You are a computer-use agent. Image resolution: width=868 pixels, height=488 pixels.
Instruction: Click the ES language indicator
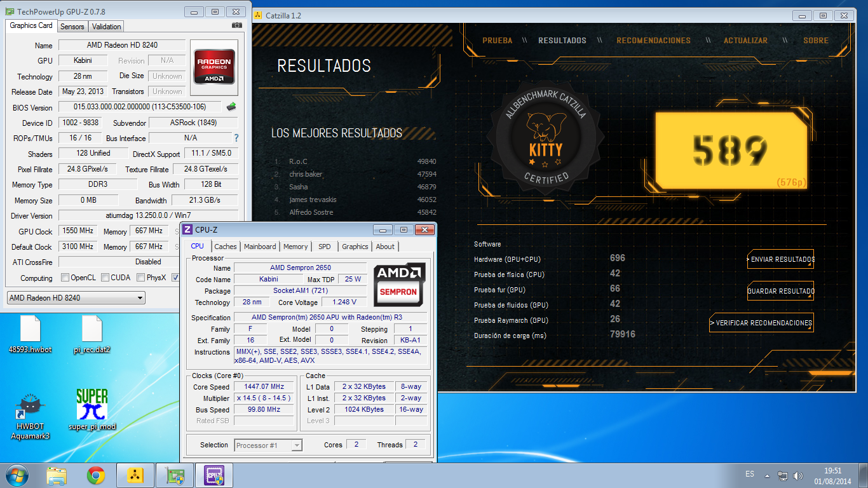point(750,474)
